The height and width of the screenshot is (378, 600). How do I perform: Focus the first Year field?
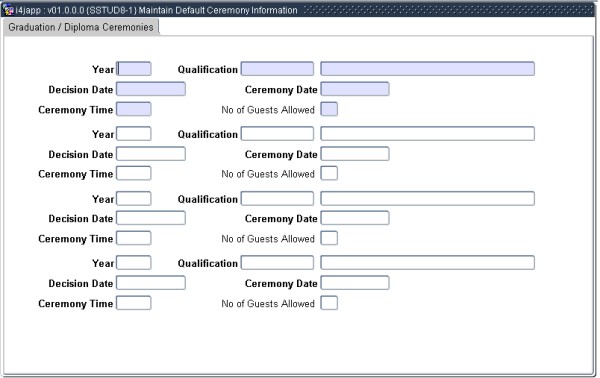pos(134,69)
